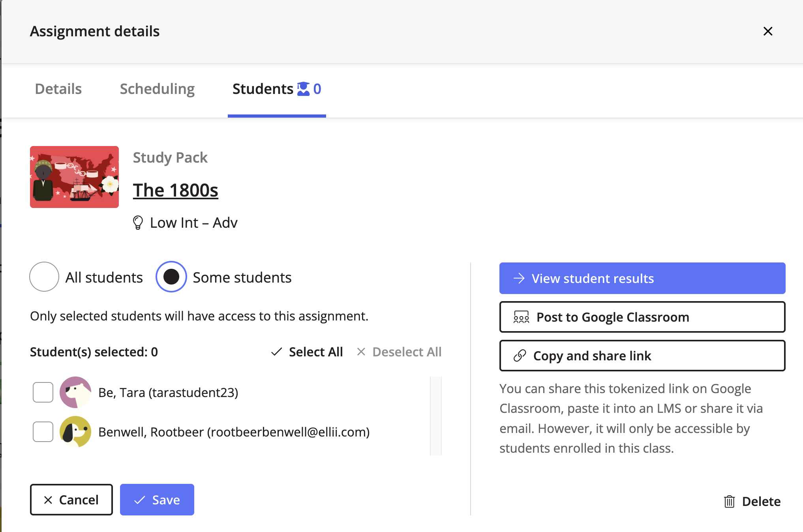Select the All students radio button
This screenshot has height=532, width=803.
[44, 277]
